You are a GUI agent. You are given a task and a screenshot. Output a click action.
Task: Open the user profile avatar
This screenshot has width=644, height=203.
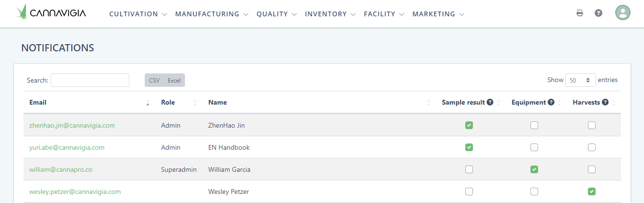[x=622, y=13]
